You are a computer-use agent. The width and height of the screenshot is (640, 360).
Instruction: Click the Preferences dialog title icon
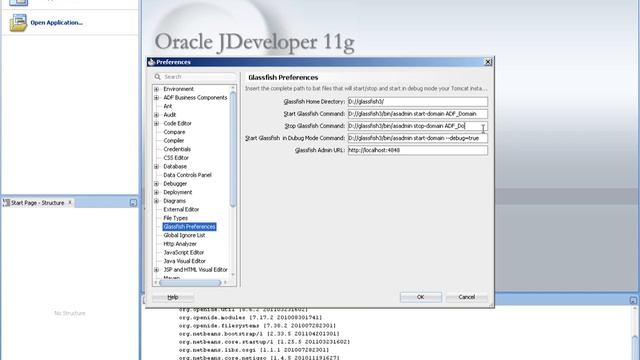coord(151,62)
